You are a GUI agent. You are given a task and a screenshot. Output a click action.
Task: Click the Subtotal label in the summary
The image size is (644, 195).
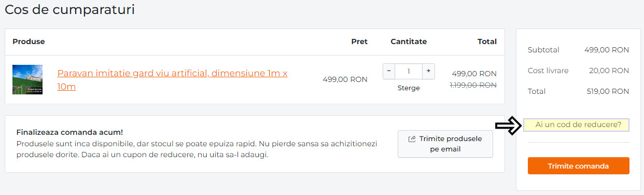tap(543, 50)
